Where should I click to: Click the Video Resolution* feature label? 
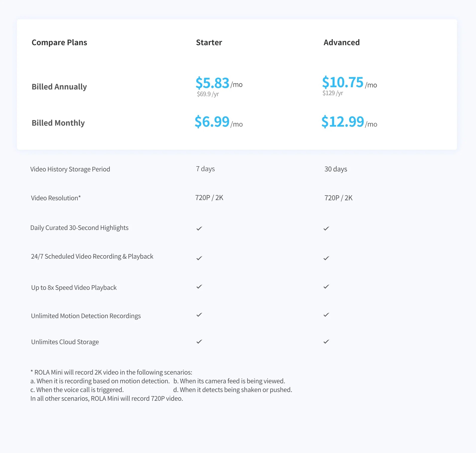pyautogui.click(x=56, y=198)
